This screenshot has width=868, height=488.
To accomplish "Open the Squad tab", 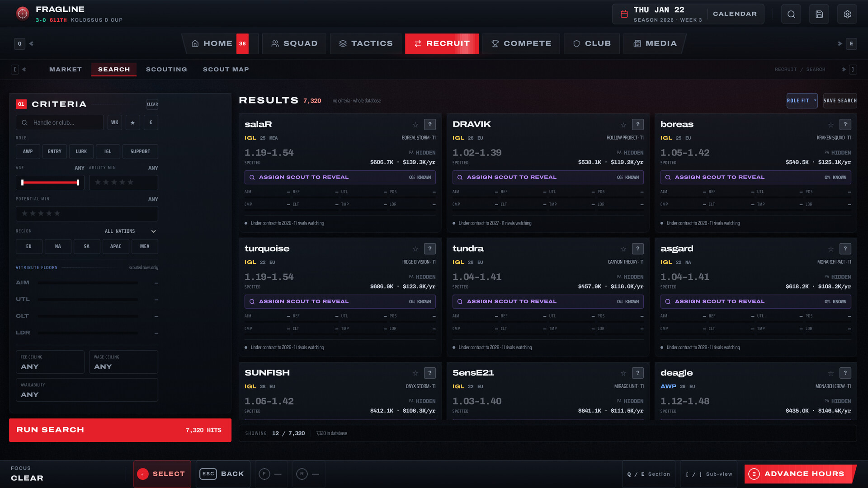I will (x=294, y=43).
